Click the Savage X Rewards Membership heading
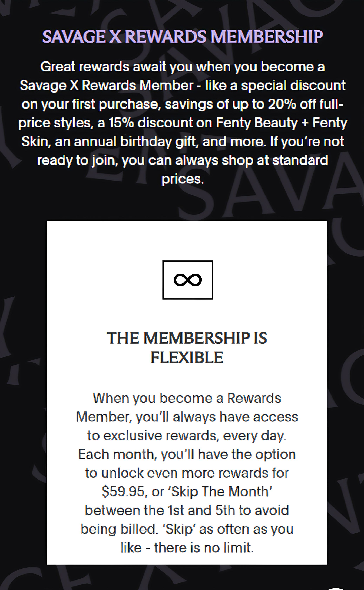364x590 pixels. pyautogui.click(x=182, y=37)
